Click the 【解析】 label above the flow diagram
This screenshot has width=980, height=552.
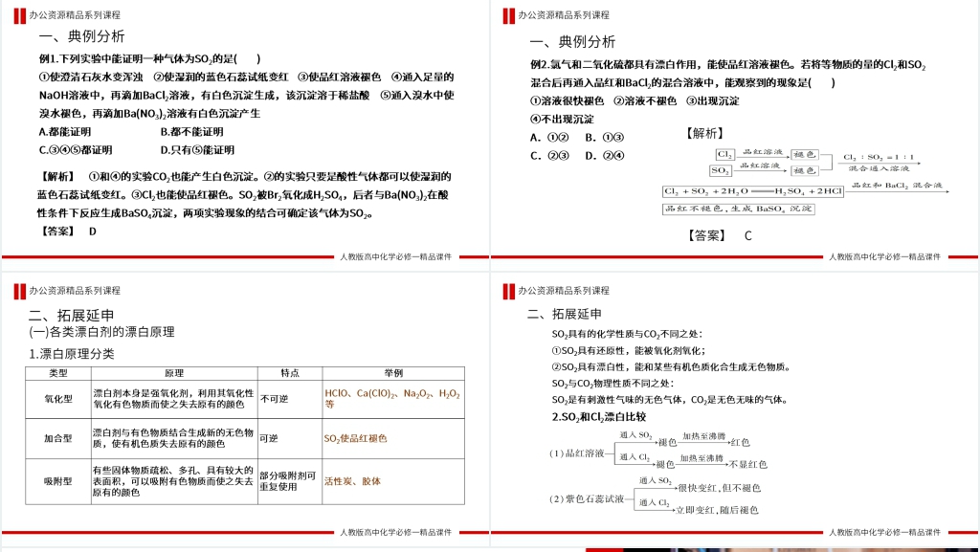tap(704, 133)
